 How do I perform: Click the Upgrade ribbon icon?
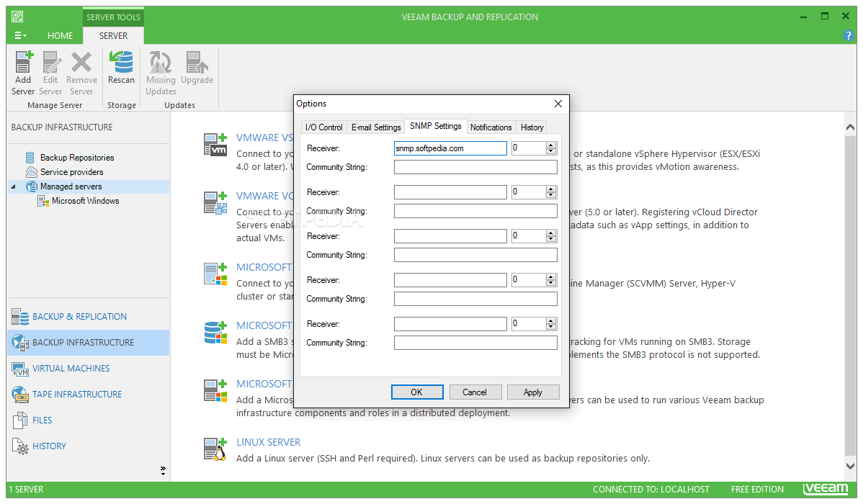[x=197, y=68]
